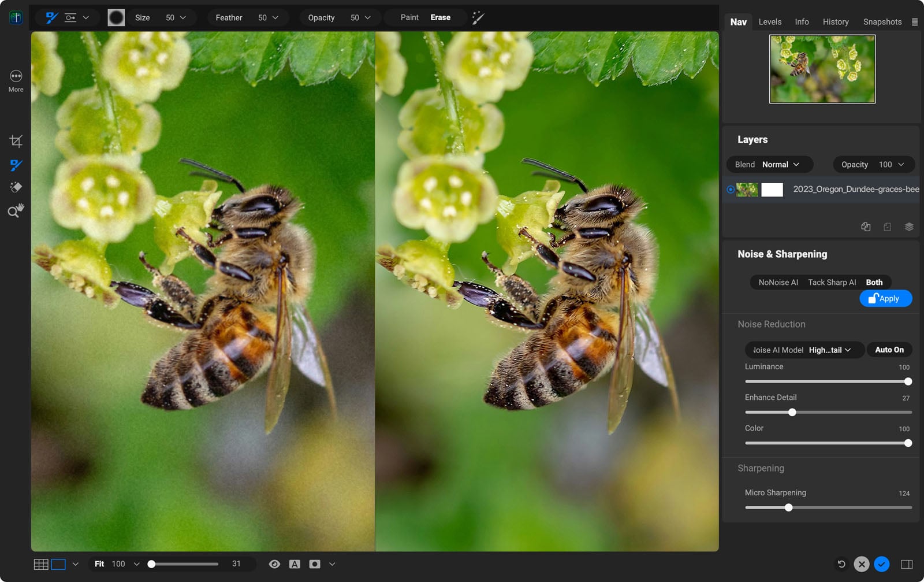This screenshot has width=924, height=582.
Task: Select NoNoise AI mode
Action: [778, 282]
